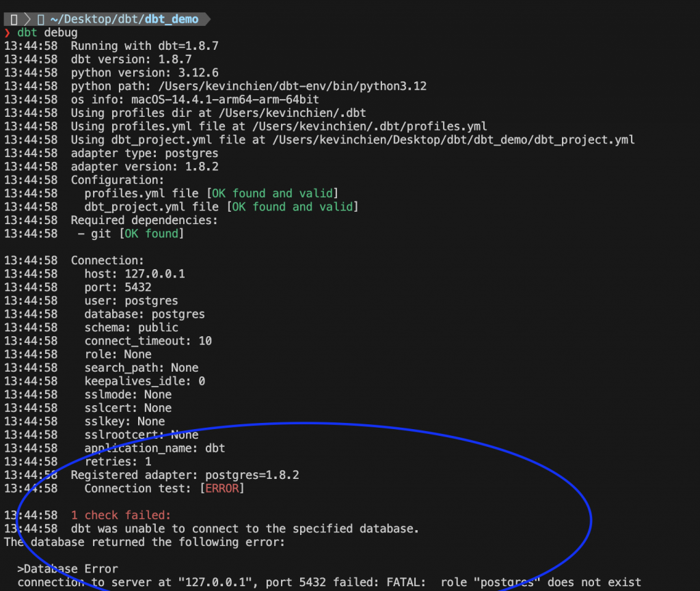Click the 'dbt debug' command text
The height and width of the screenshot is (591, 700).
[x=47, y=33]
